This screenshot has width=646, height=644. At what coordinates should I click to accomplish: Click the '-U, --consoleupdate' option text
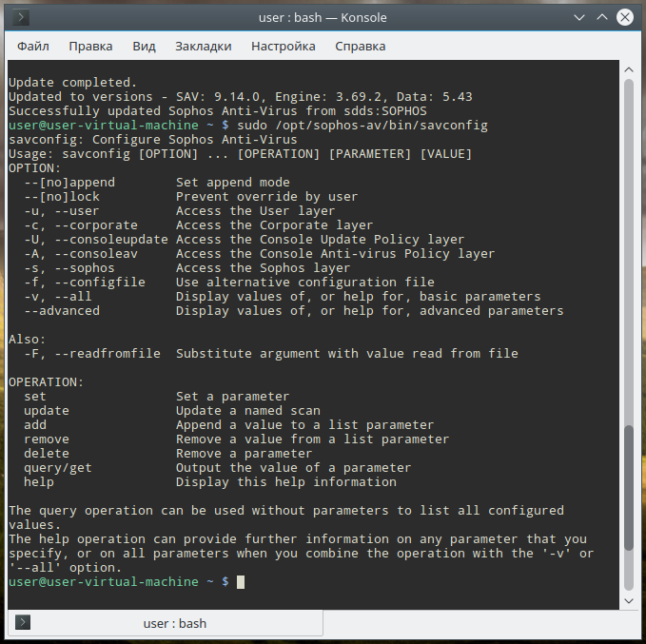pos(96,240)
